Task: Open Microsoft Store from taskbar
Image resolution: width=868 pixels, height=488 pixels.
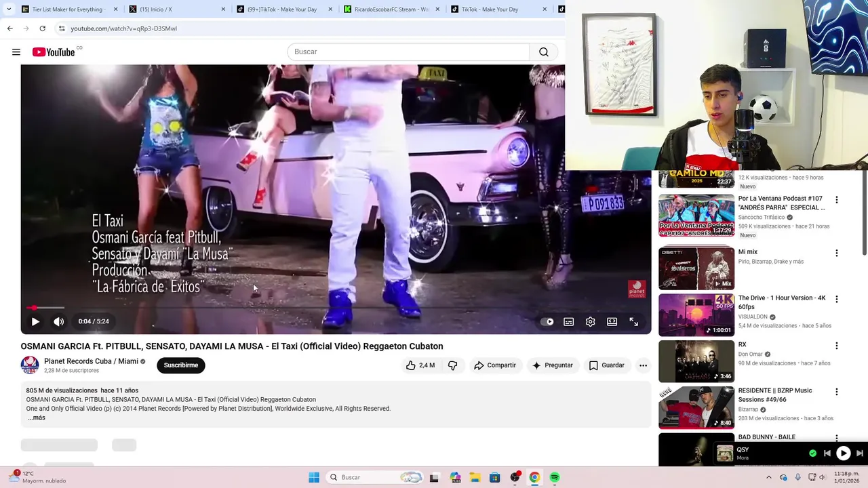Action: click(495, 477)
